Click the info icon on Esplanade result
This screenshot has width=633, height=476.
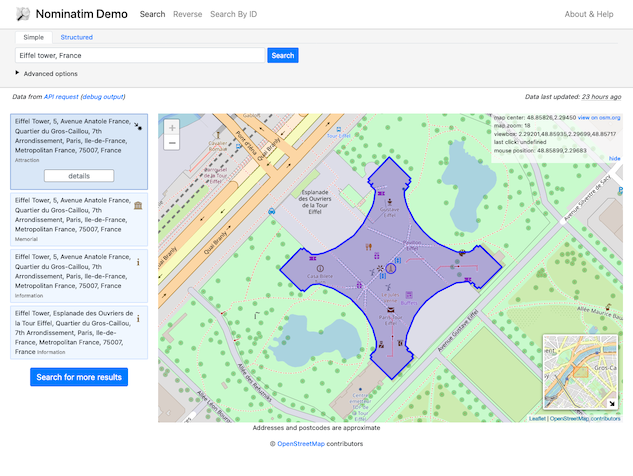coord(138,319)
